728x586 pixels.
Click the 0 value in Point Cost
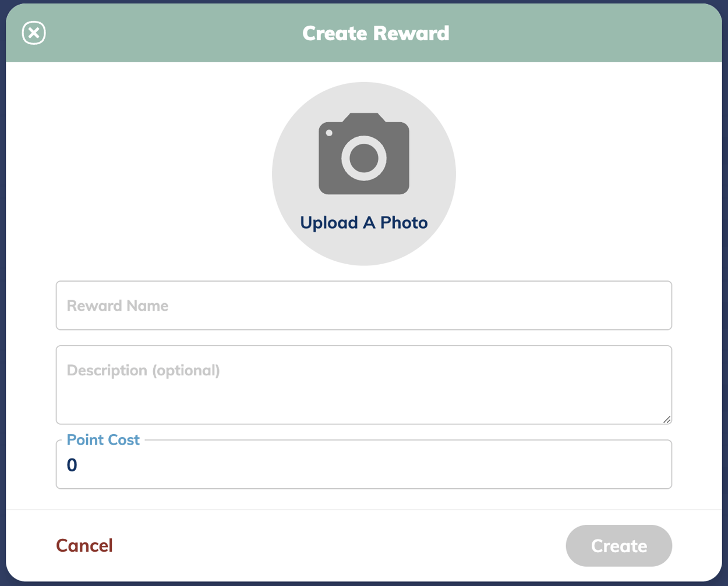(x=72, y=464)
